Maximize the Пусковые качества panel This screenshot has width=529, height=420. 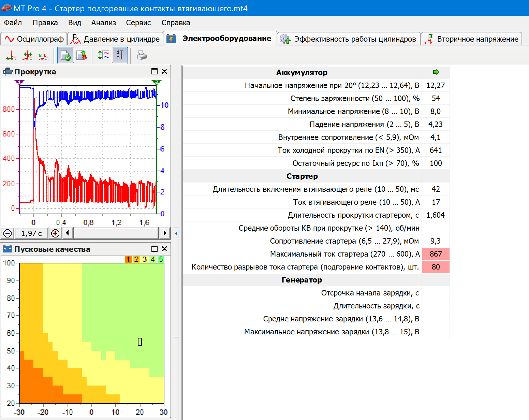coord(154,249)
